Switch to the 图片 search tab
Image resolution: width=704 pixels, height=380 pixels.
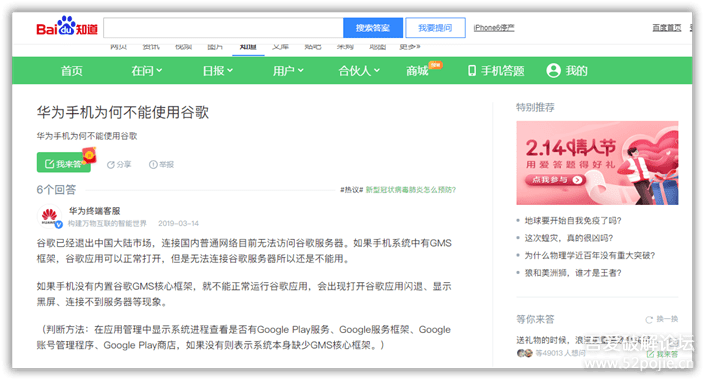tap(215, 47)
